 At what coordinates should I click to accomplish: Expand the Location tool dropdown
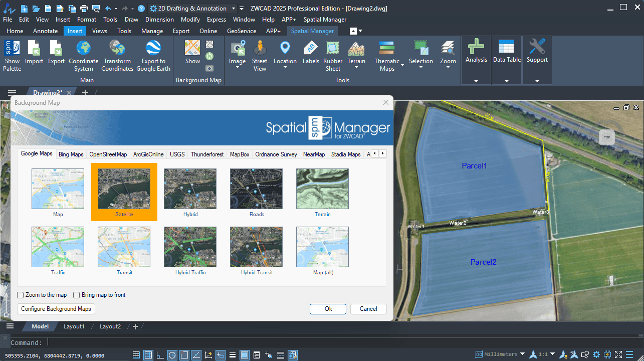point(285,67)
